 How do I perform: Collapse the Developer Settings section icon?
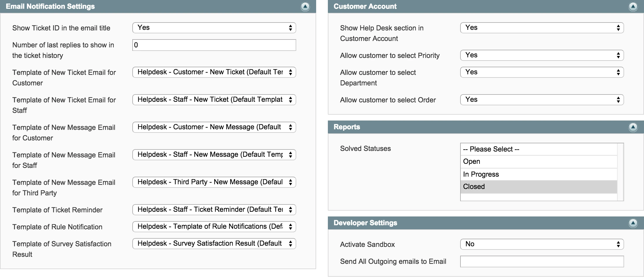pyautogui.click(x=633, y=223)
